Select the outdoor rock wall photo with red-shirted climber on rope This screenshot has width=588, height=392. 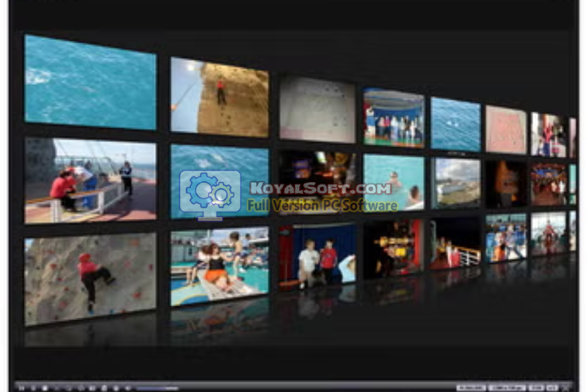(220, 97)
